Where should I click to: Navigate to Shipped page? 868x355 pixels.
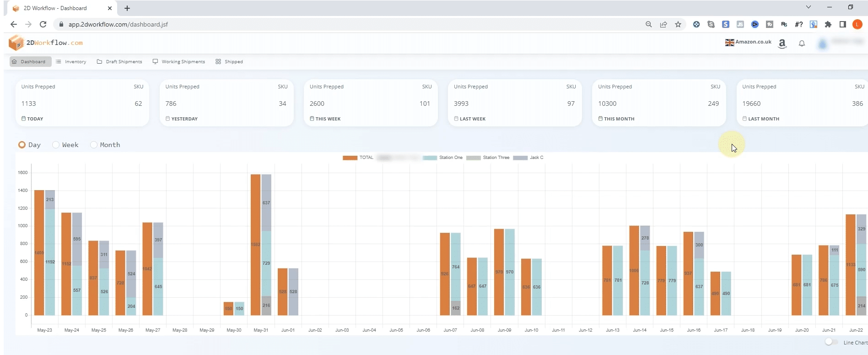pos(229,61)
